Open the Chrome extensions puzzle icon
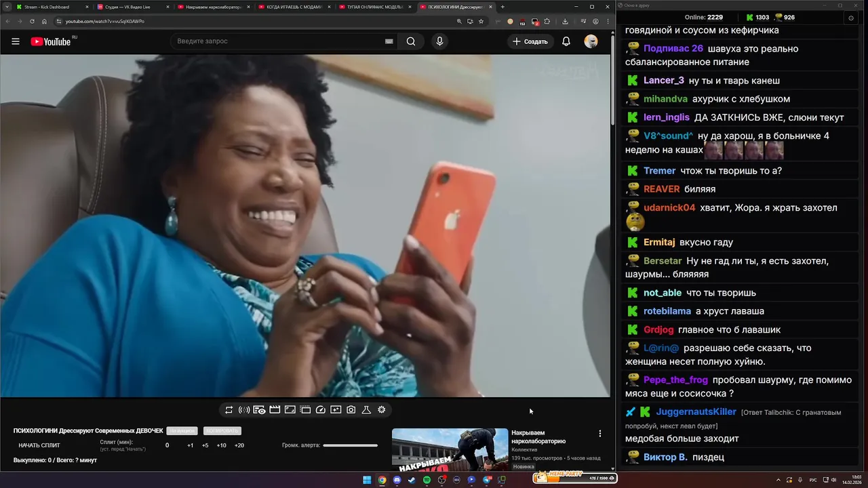Image resolution: width=868 pixels, height=488 pixels. point(547,21)
